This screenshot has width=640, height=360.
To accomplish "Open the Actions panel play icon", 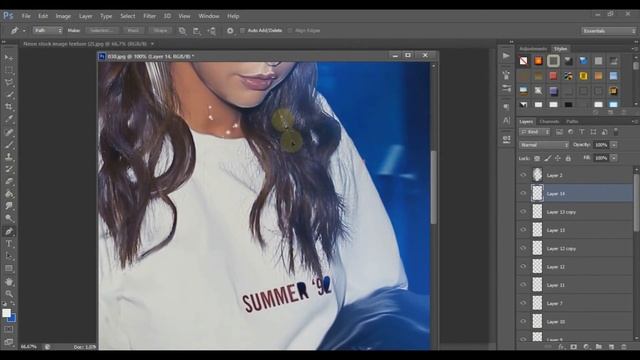I will pyautogui.click(x=506, y=56).
